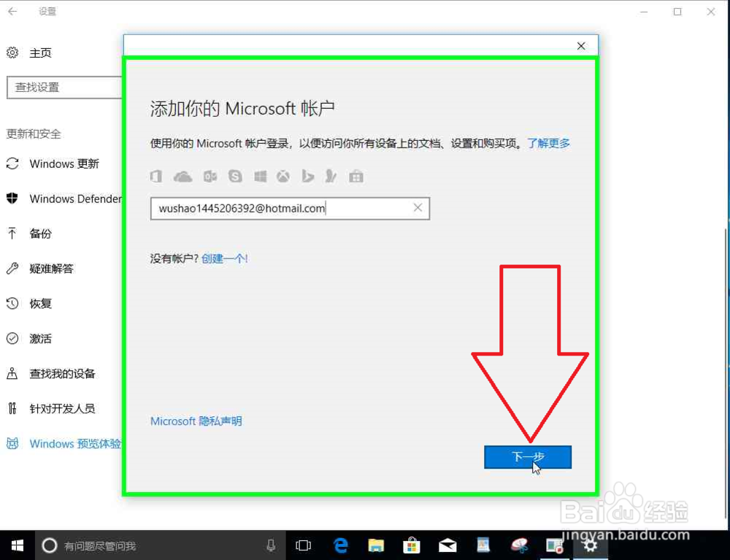Open Microsoft Store from the taskbar

click(x=412, y=545)
